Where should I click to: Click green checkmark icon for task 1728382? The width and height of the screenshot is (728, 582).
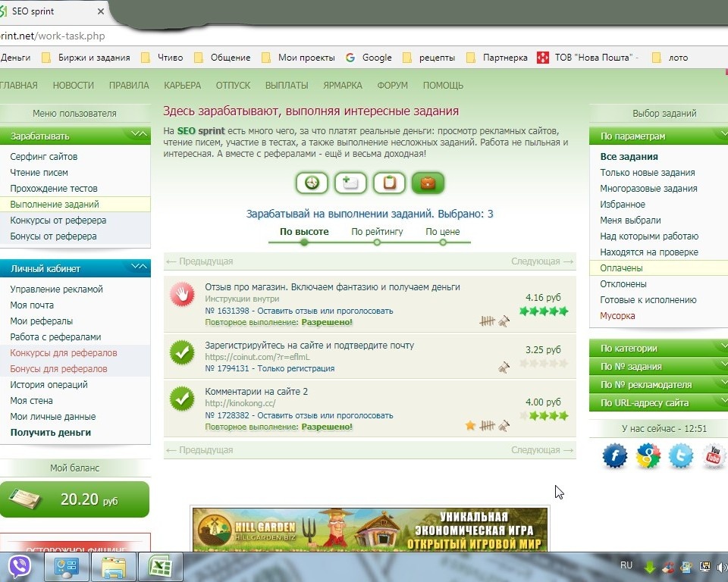183,399
